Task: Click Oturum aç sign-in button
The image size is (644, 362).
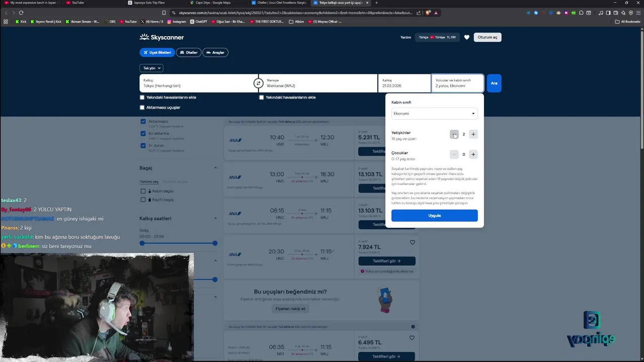Action: click(487, 37)
